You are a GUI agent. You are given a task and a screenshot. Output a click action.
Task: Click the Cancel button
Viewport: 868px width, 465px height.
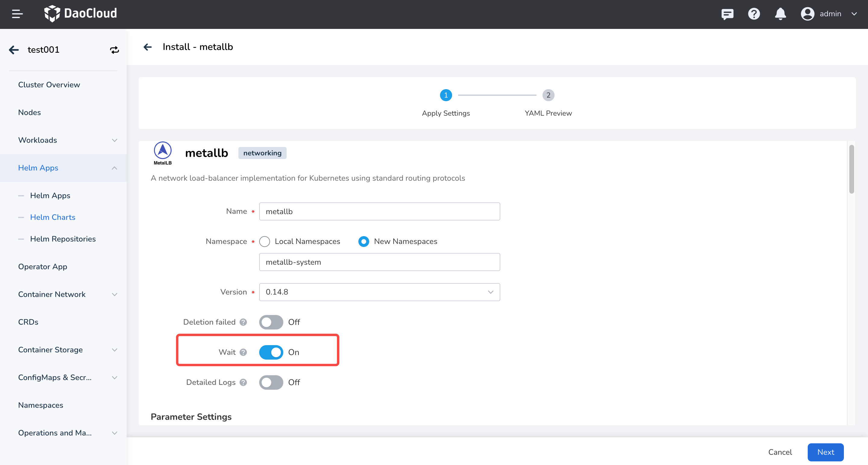(x=780, y=452)
